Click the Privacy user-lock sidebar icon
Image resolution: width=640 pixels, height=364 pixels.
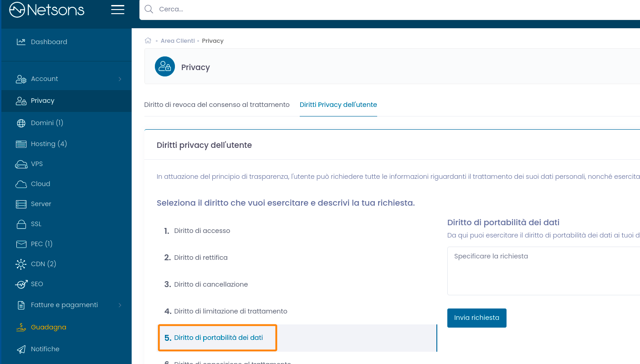(21, 101)
